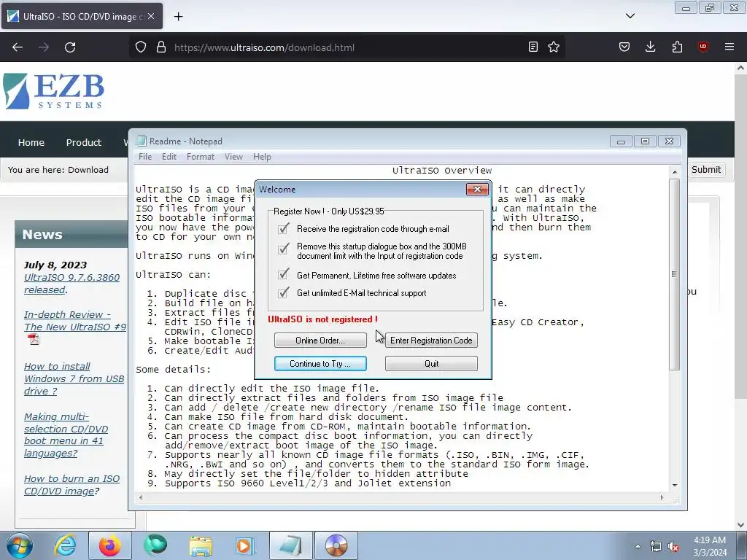Click the EZB Systems logo
The height and width of the screenshot is (560, 747).
[x=53, y=91]
